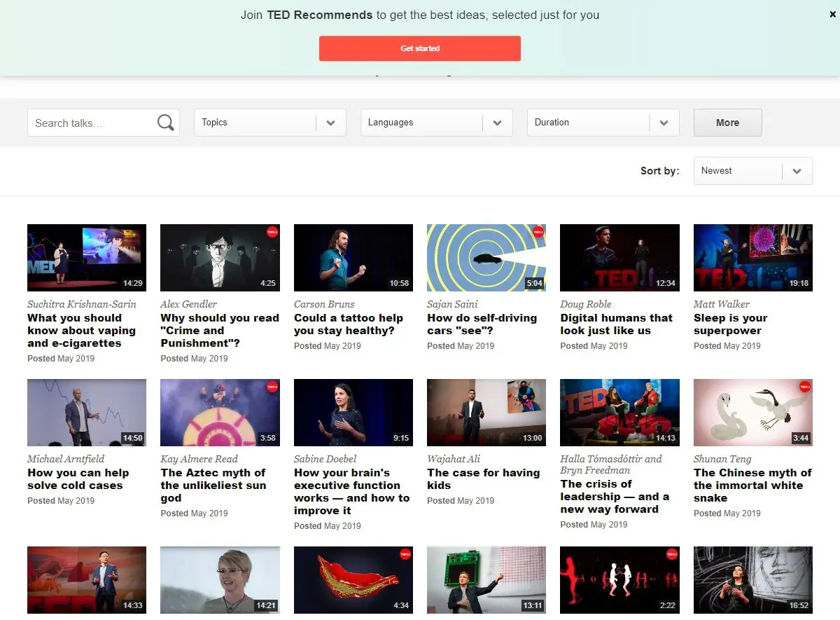The height and width of the screenshot is (620, 840).
Task: Click title The Chinese myth of the immortal white snake
Action: (752, 485)
